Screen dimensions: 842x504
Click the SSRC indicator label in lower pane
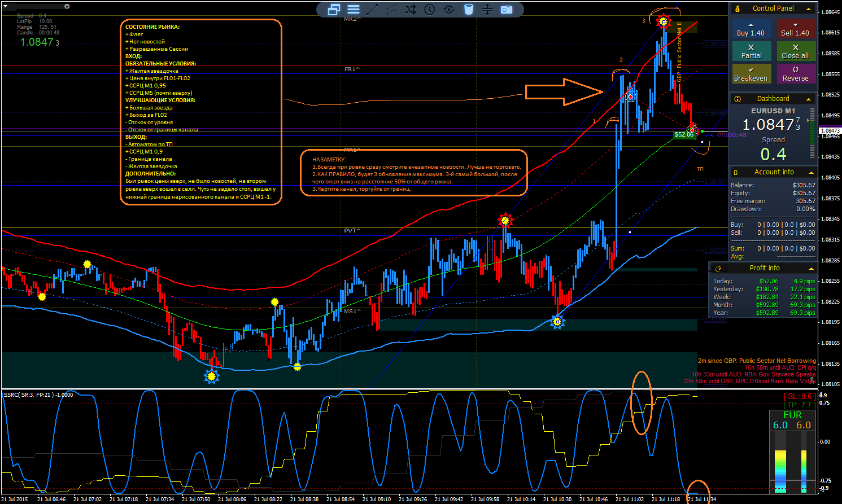(38, 395)
